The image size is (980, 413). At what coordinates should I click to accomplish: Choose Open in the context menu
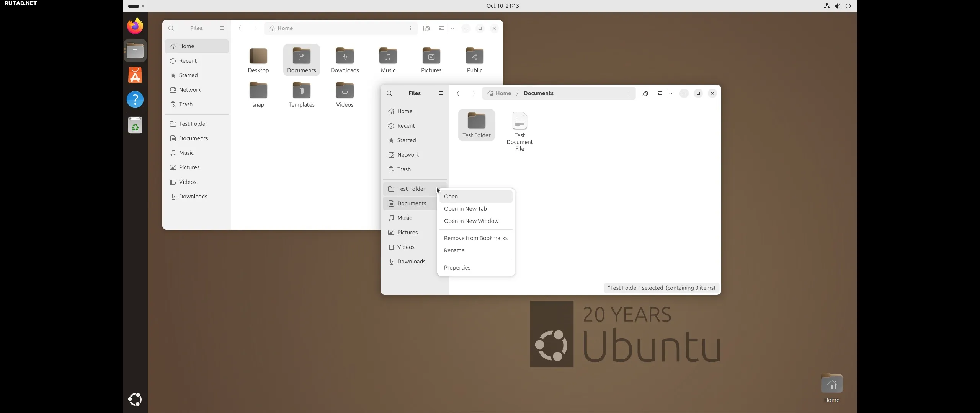point(476,197)
